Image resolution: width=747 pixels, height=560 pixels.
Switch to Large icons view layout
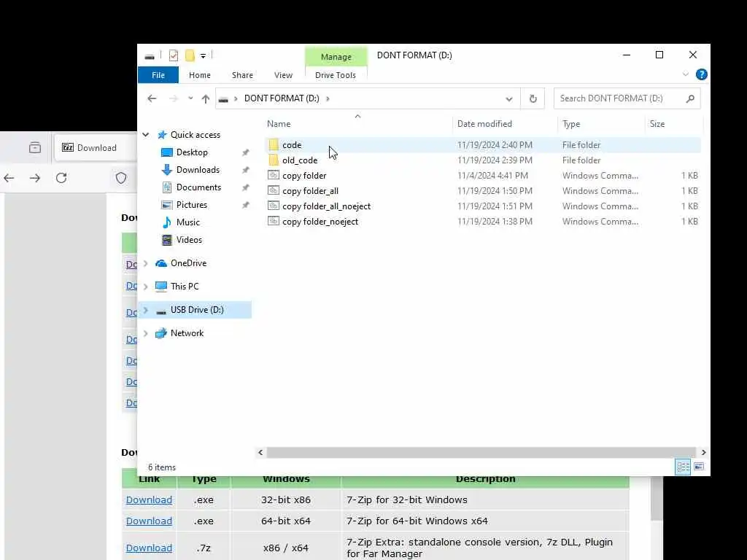click(699, 467)
